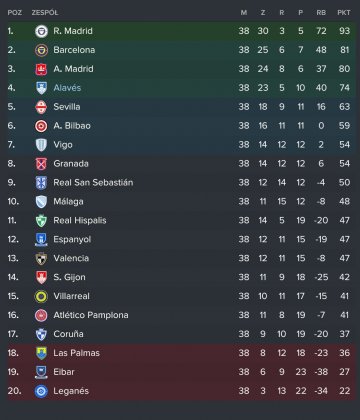Open Real San Sebastián team page
This screenshot has height=420, width=360.
click(x=93, y=183)
